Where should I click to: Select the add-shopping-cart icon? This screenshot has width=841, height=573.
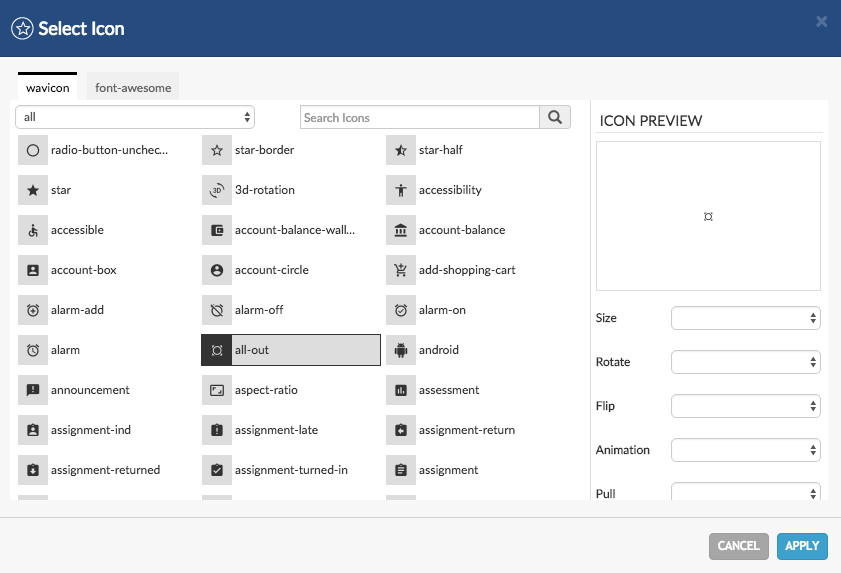tap(466, 270)
